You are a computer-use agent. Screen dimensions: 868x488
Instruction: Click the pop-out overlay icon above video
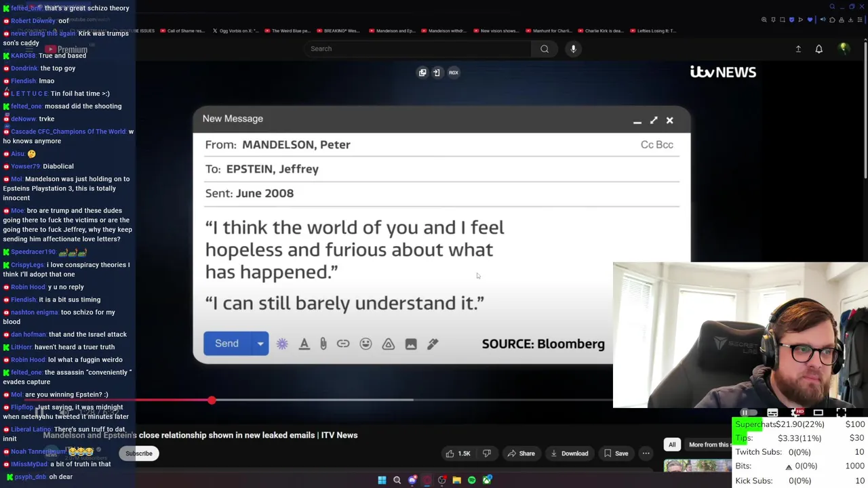point(422,73)
